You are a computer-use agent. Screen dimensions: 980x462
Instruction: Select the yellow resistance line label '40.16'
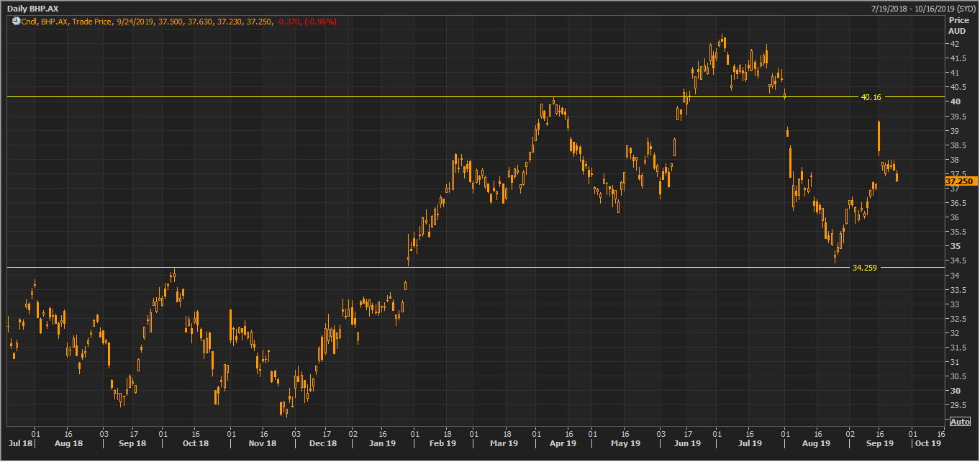pos(871,96)
